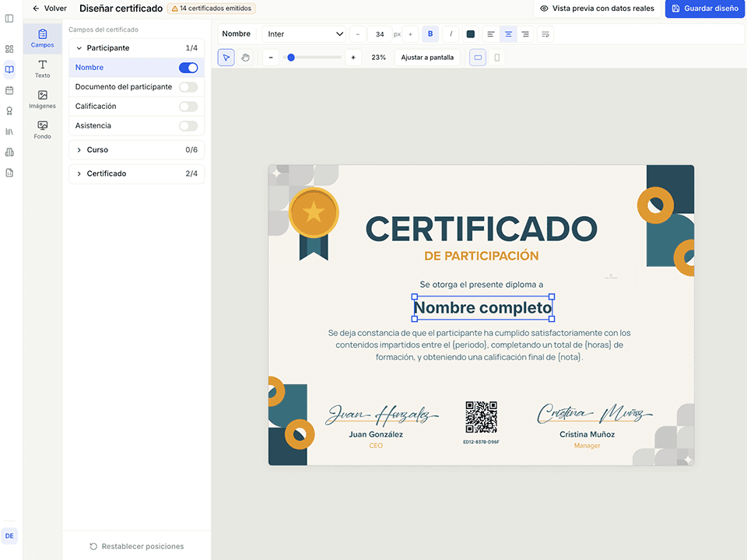Image resolution: width=747 pixels, height=560 pixels.
Task: Open the calendar icon in left sidebar
Action: 9,90
